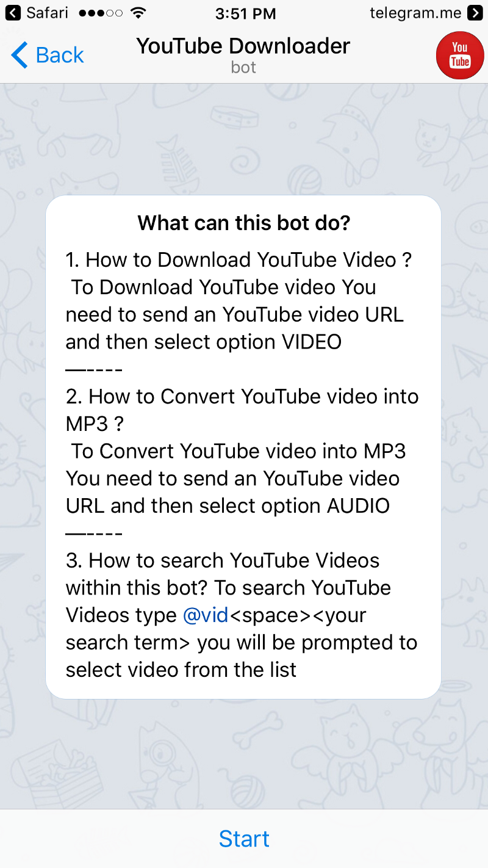This screenshot has width=488, height=868.
Task: Click the "What can this bot do?" heading
Action: click(244, 223)
